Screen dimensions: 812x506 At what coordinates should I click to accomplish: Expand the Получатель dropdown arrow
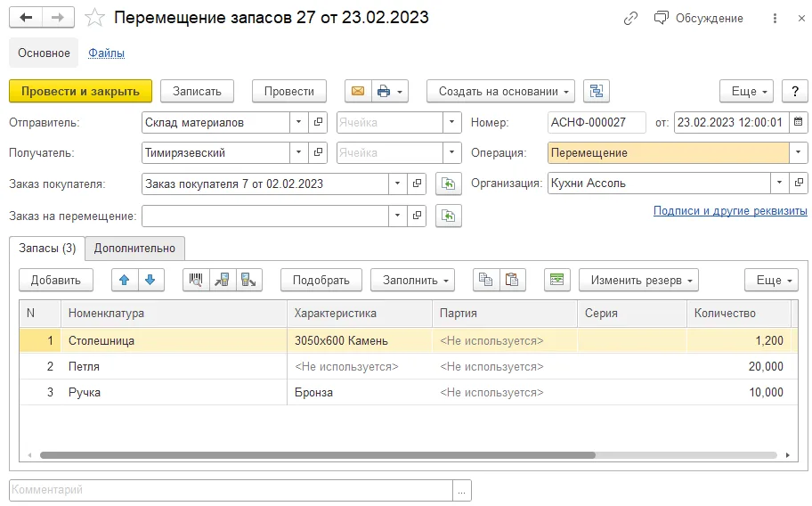[298, 152]
